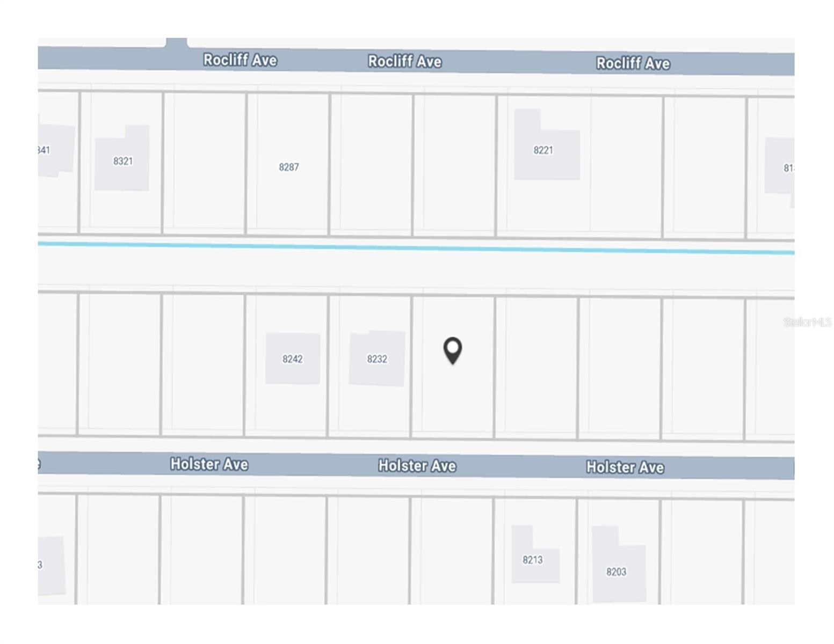Click the building numbered 8213
The height and width of the screenshot is (644, 834).
point(533,560)
